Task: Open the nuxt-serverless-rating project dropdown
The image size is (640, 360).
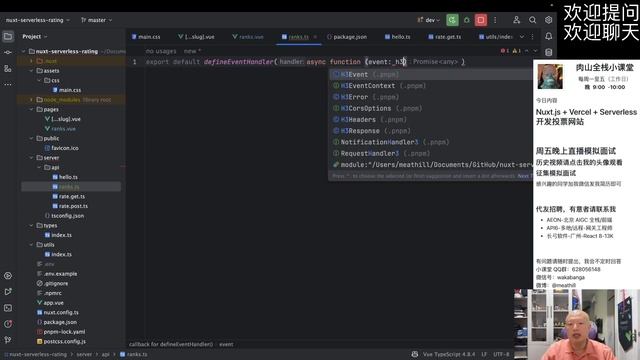Action: click(x=38, y=20)
